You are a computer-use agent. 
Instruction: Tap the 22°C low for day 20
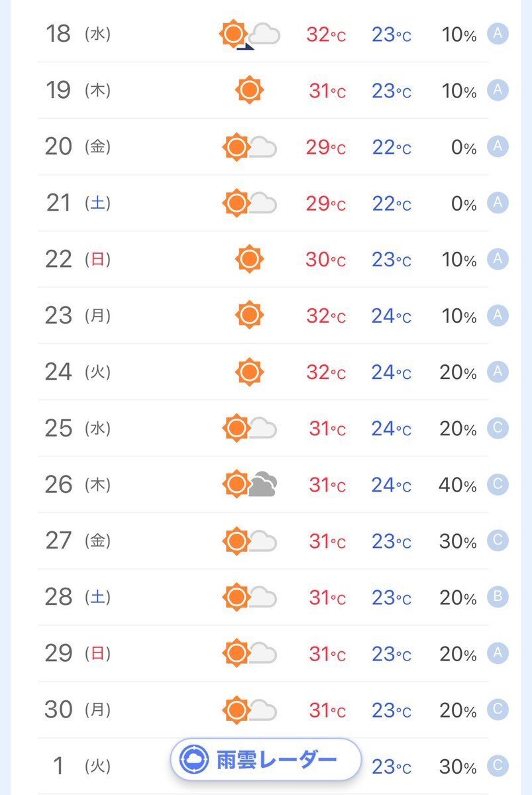392,147
